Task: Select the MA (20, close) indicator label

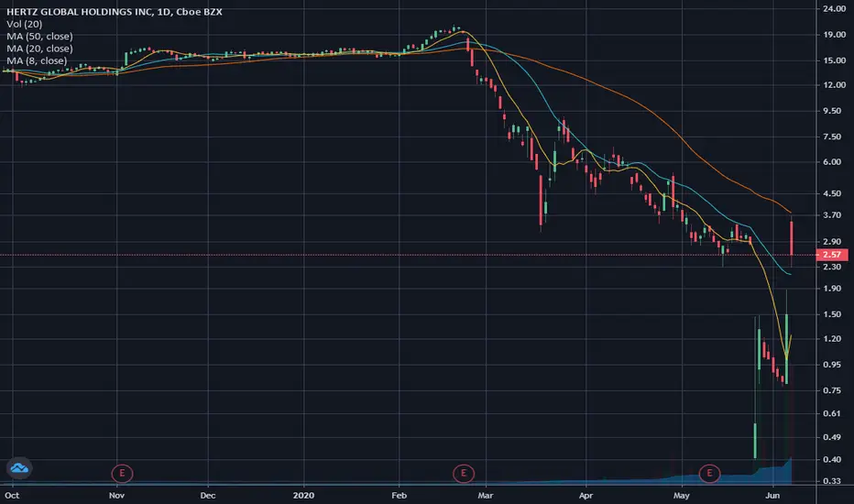Action: [39, 49]
